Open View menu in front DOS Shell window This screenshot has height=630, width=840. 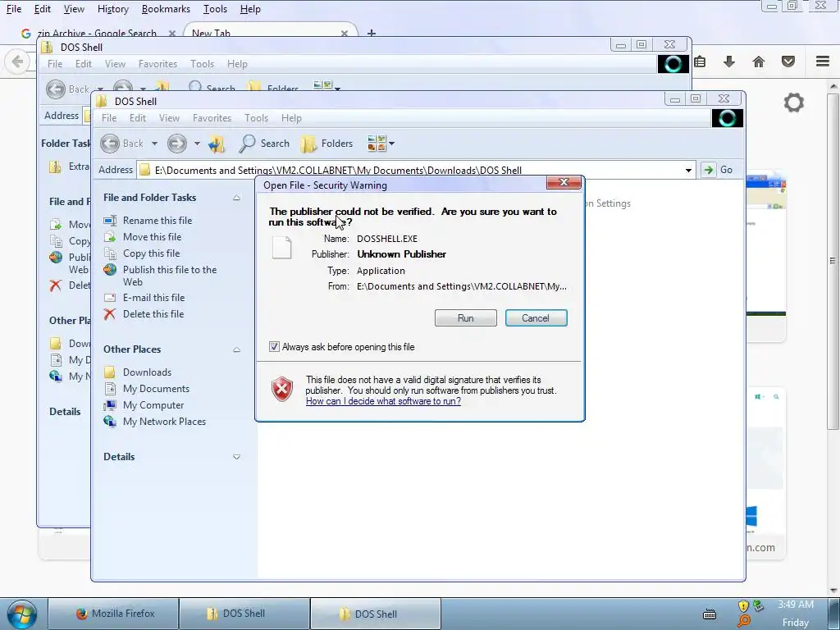169,118
